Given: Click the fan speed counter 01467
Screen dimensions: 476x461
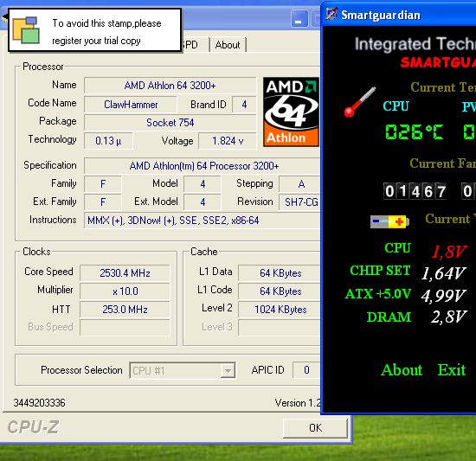Looking at the screenshot, I should 415,191.
